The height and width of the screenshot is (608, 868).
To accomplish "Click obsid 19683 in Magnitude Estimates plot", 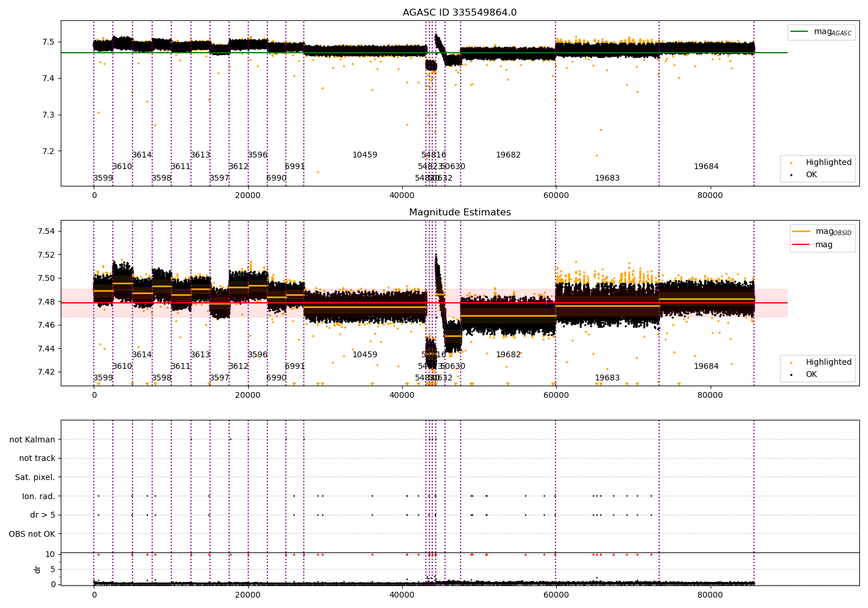I will (607, 378).
